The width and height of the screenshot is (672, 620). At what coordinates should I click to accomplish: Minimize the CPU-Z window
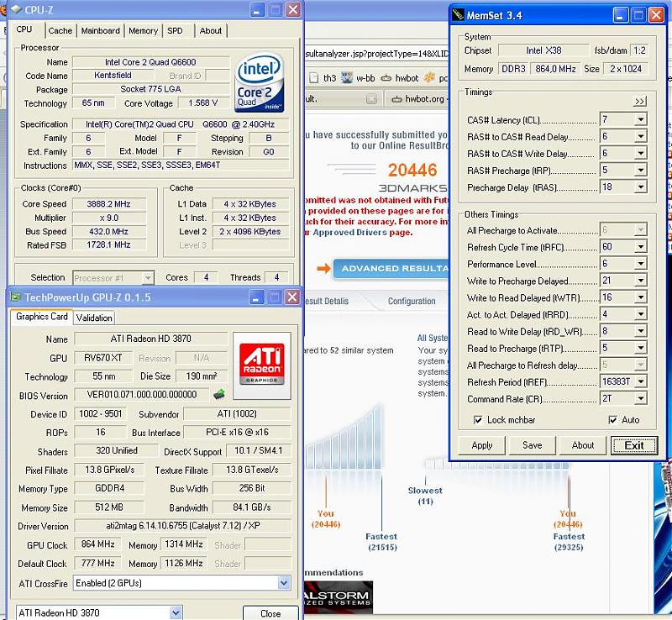pyautogui.click(x=257, y=10)
